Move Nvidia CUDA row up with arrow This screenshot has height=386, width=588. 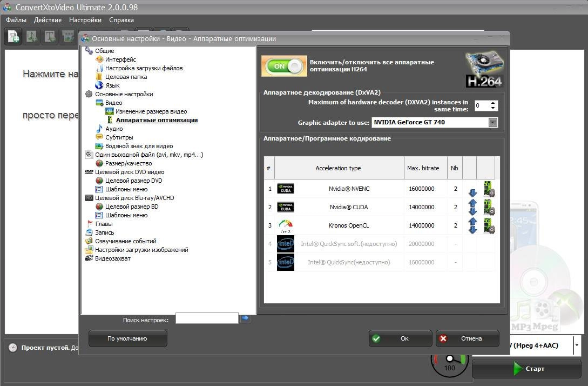(x=472, y=203)
